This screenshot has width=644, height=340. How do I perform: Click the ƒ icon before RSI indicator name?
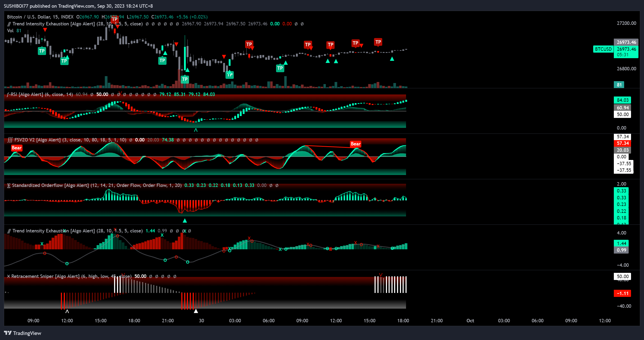8,94
